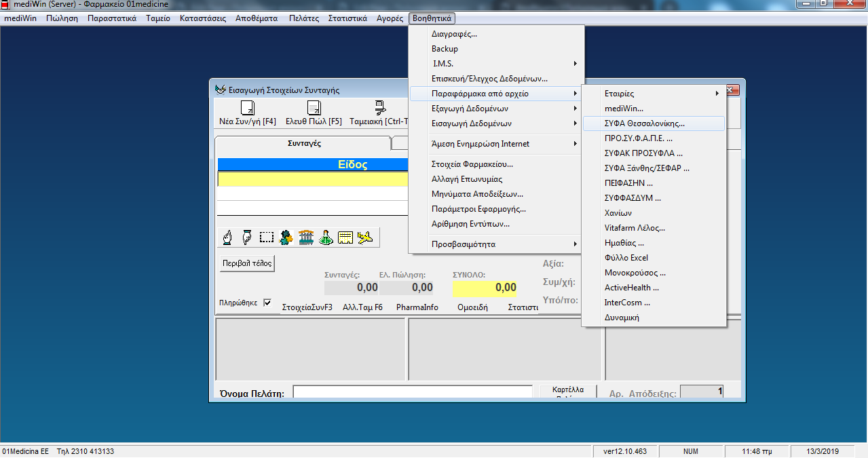The image size is (868, 458).
Task: Open the Πελάτες menu
Action: [304, 18]
